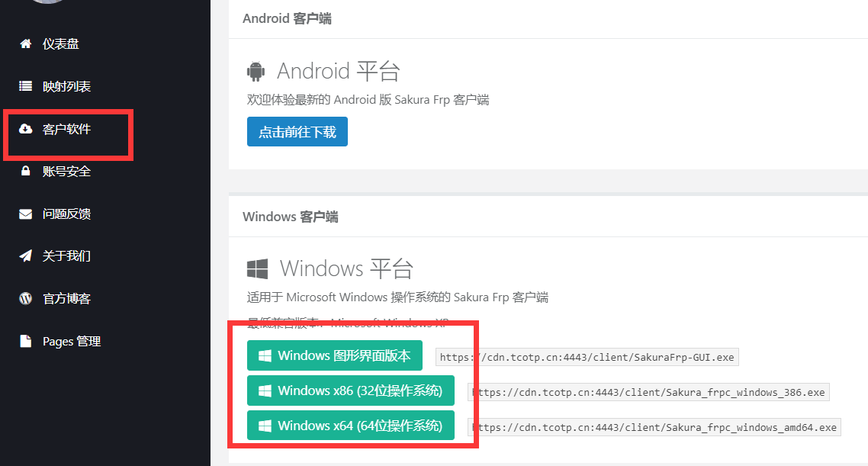Open 关于我们 in the sidebar
The height and width of the screenshot is (466, 868).
tap(67, 255)
